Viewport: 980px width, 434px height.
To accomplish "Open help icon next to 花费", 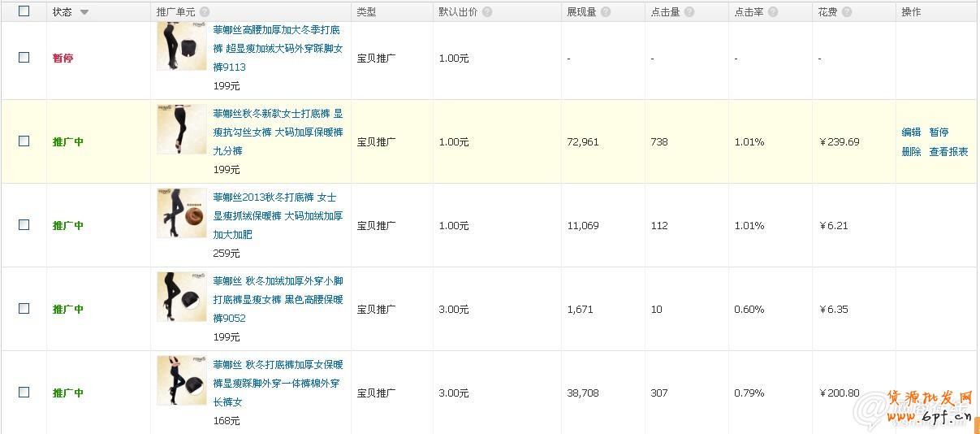I will click(847, 12).
